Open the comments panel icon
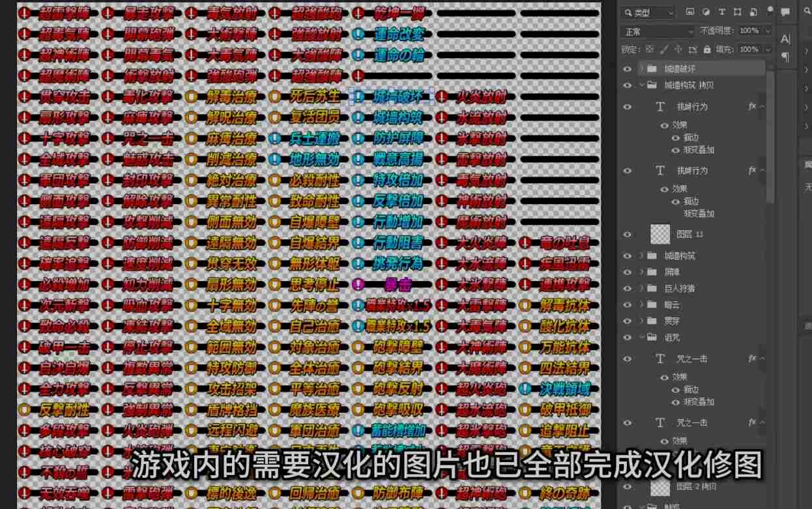The height and width of the screenshot is (509, 812). coord(785,12)
